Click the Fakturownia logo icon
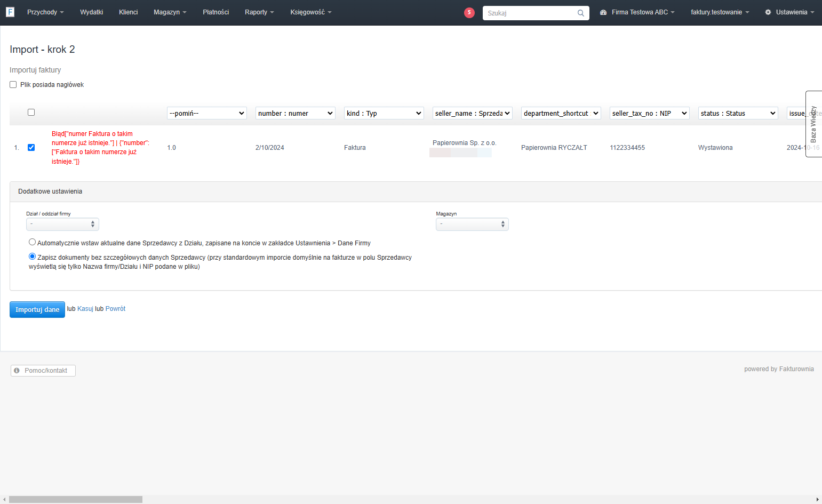 point(10,12)
